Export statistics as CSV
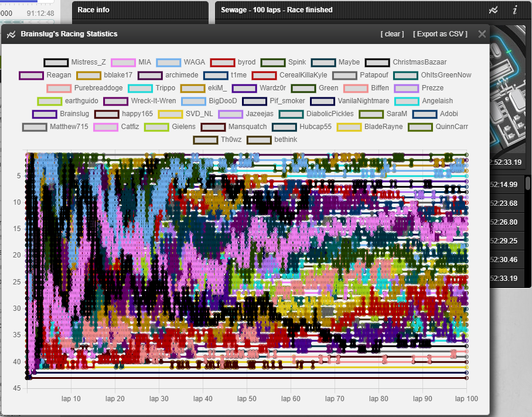This screenshot has width=532, height=417. coord(440,34)
